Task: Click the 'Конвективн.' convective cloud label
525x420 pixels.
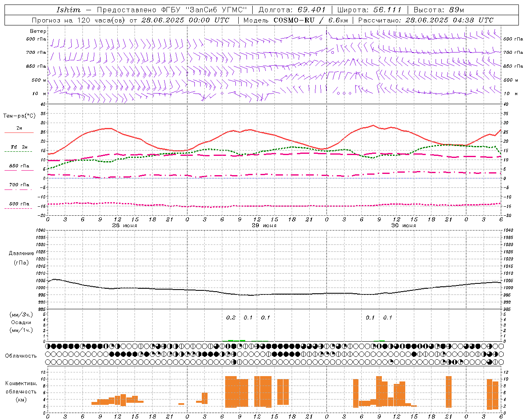Action: tap(21, 383)
